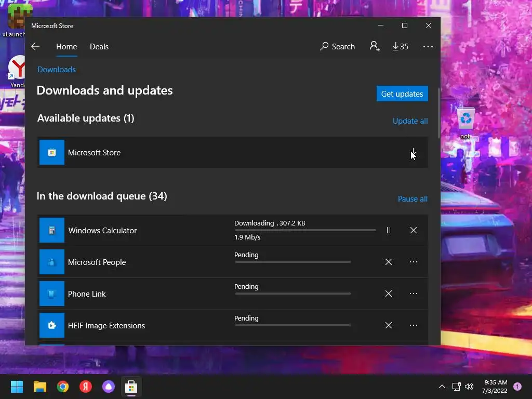Select the xLauncher desktop shortcut
The width and height of the screenshot is (532, 399).
14,20
